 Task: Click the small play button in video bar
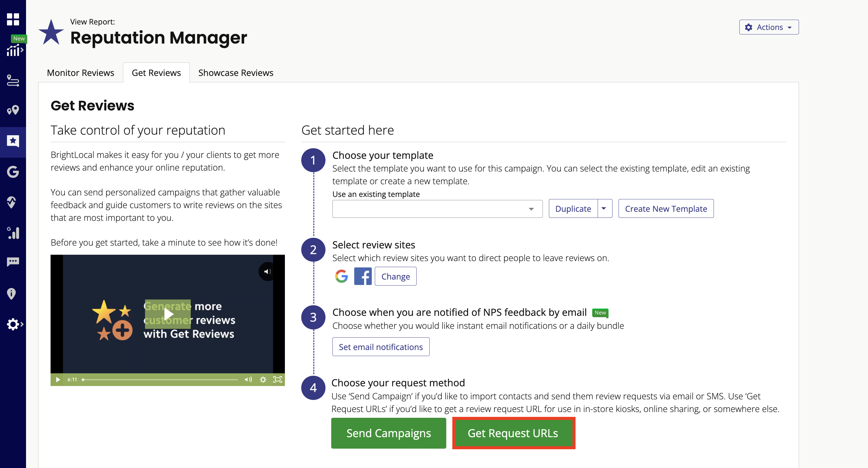pyautogui.click(x=58, y=379)
